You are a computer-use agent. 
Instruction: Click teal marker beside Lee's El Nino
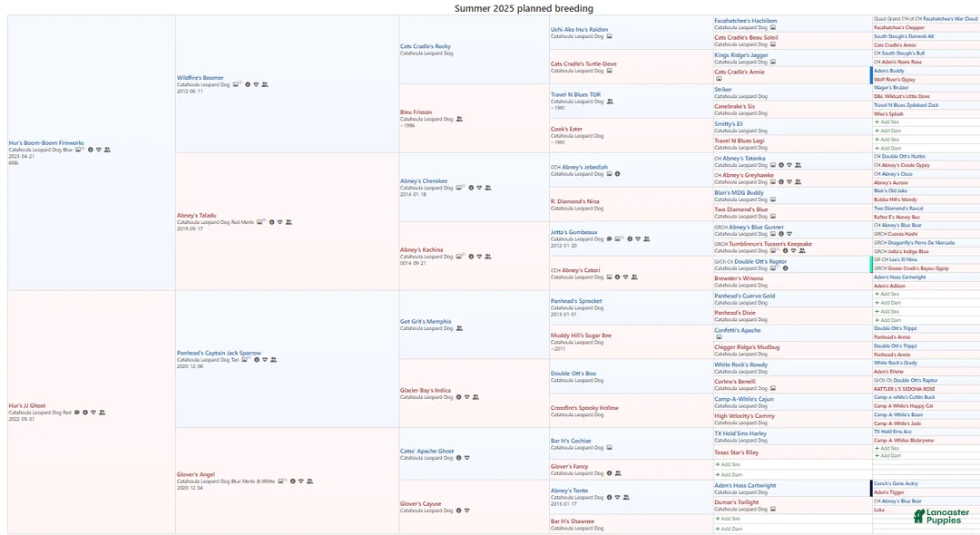coord(871,264)
